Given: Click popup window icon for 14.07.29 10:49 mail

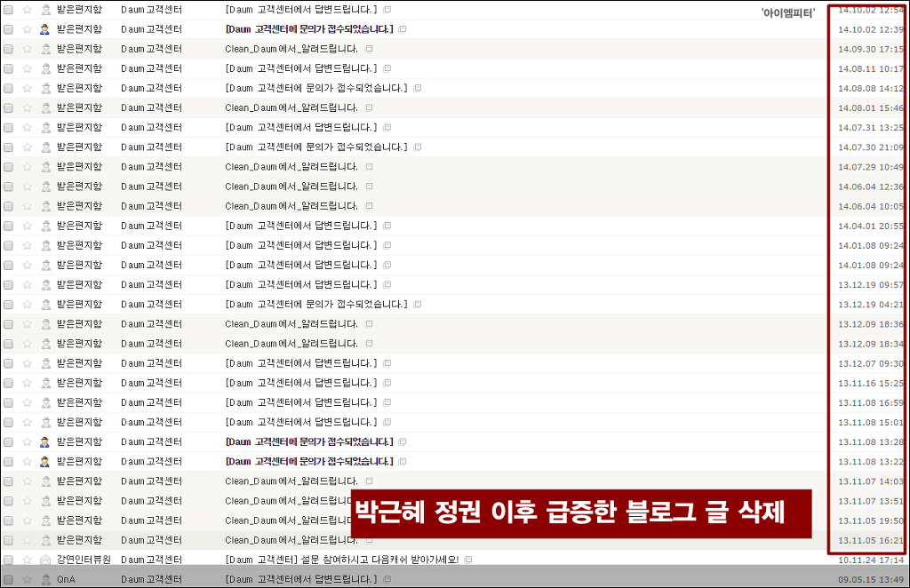Looking at the screenshot, I should pyautogui.click(x=369, y=167).
